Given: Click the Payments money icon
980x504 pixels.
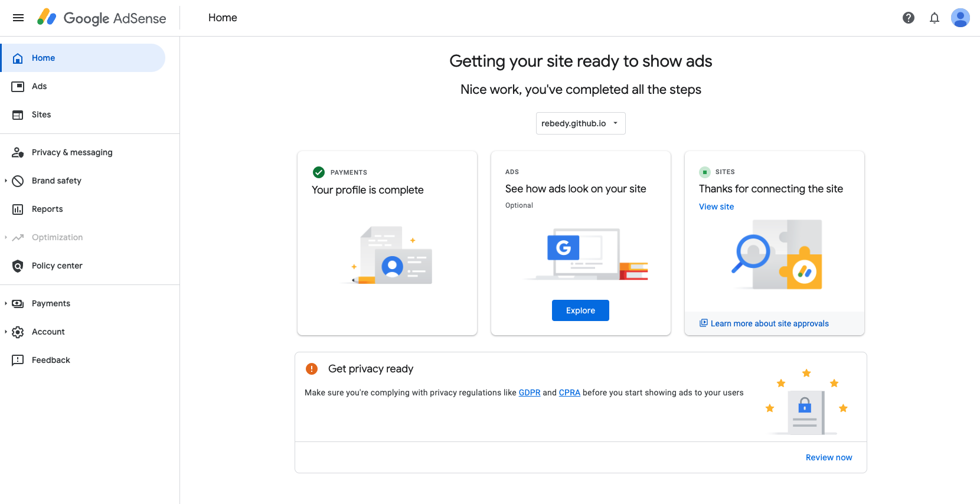Looking at the screenshot, I should click(x=18, y=303).
